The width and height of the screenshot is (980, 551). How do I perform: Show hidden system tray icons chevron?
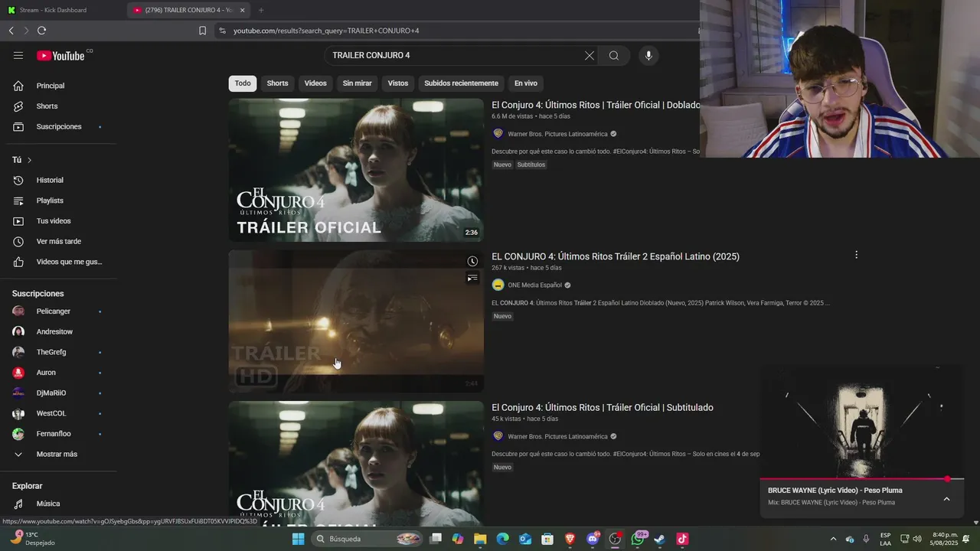(x=834, y=539)
